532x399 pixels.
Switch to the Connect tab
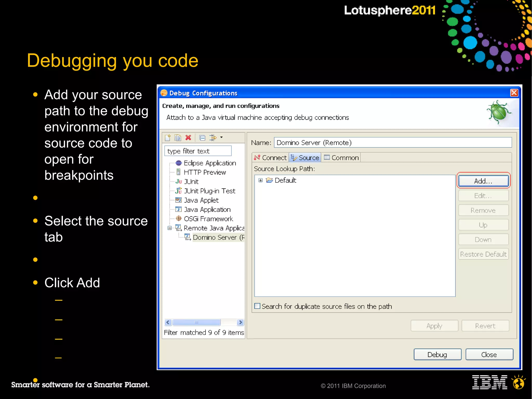[x=270, y=158]
